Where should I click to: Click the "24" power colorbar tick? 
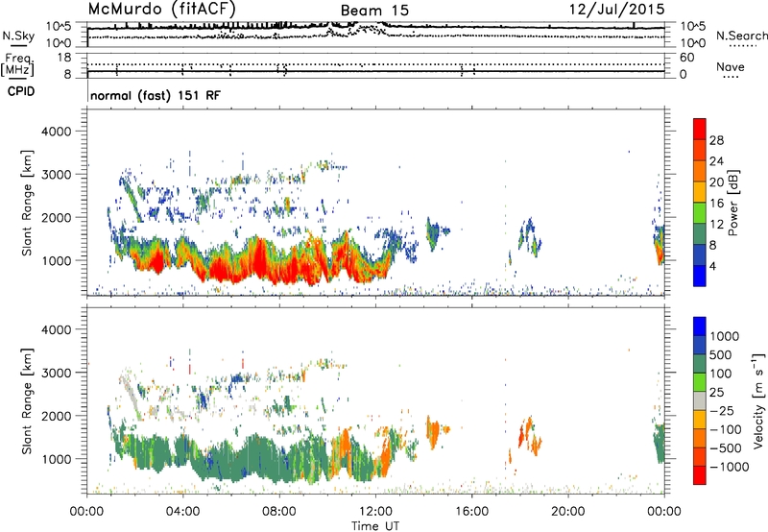[x=716, y=161]
